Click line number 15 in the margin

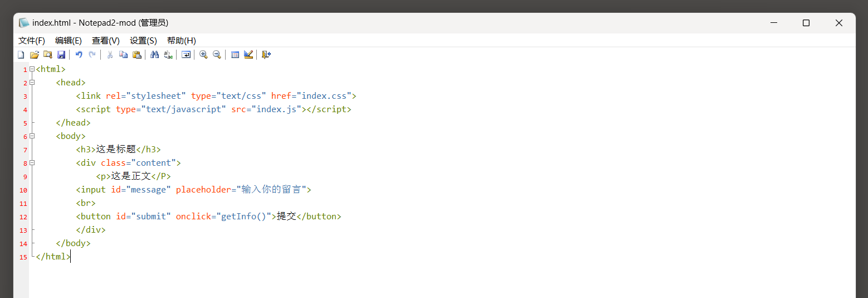point(23,257)
